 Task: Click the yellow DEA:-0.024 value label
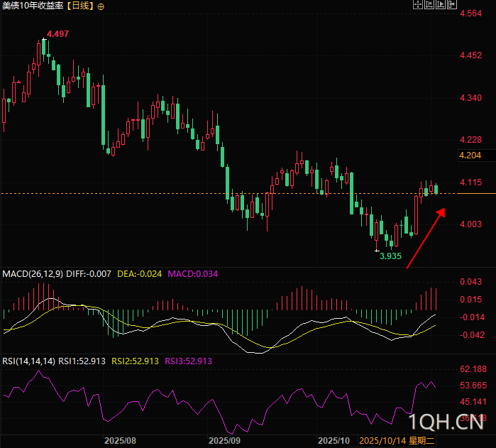click(140, 273)
